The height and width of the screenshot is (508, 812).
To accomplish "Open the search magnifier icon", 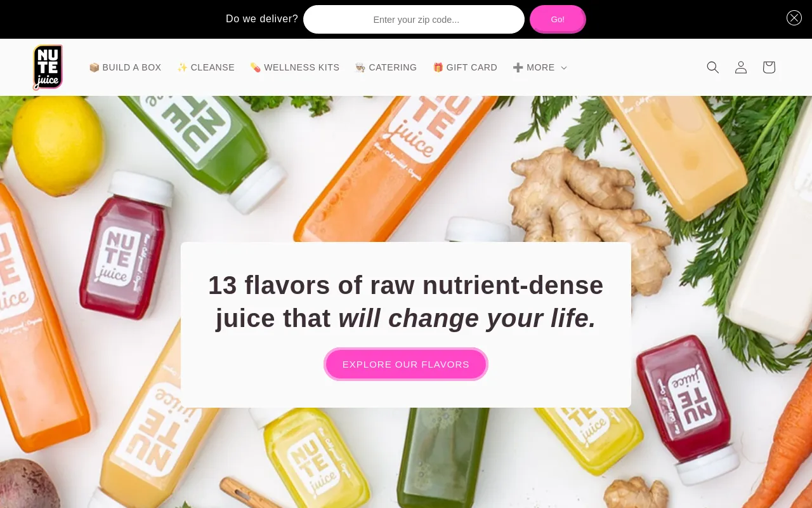I will [713, 67].
